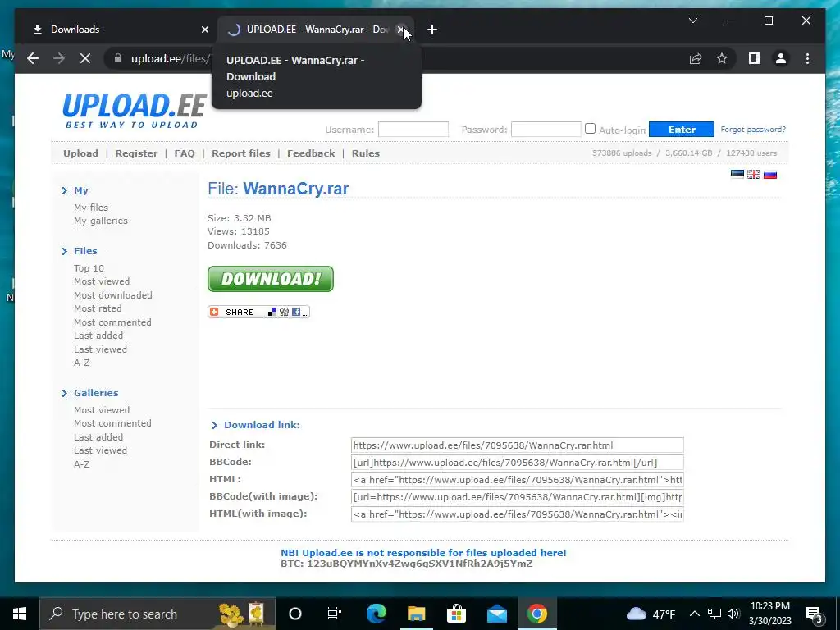Screen dimensions: 840x630
Task: Open the volume speaker tray icon
Action: pos(733,614)
